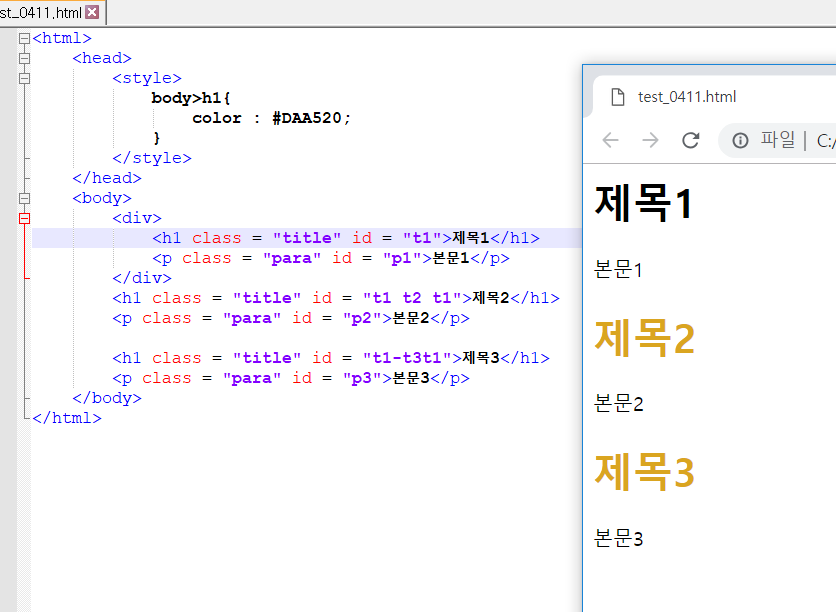Collapse the red div fold marker
836x612 pixels.
24,219
